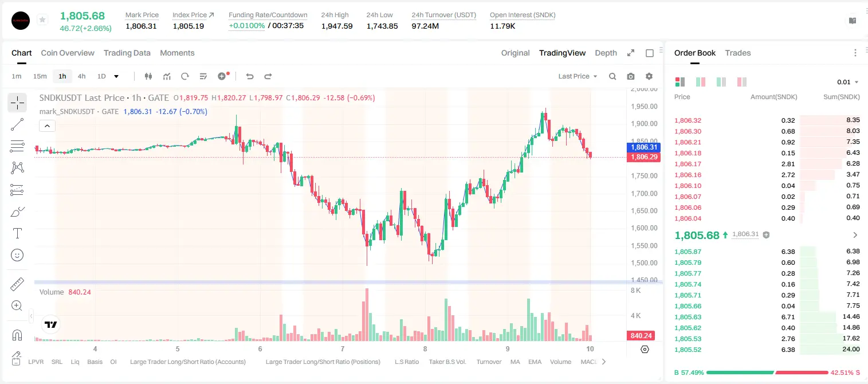Add SNDK to favorites with star
This screenshot has height=384, width=868.
pos(42,19)
